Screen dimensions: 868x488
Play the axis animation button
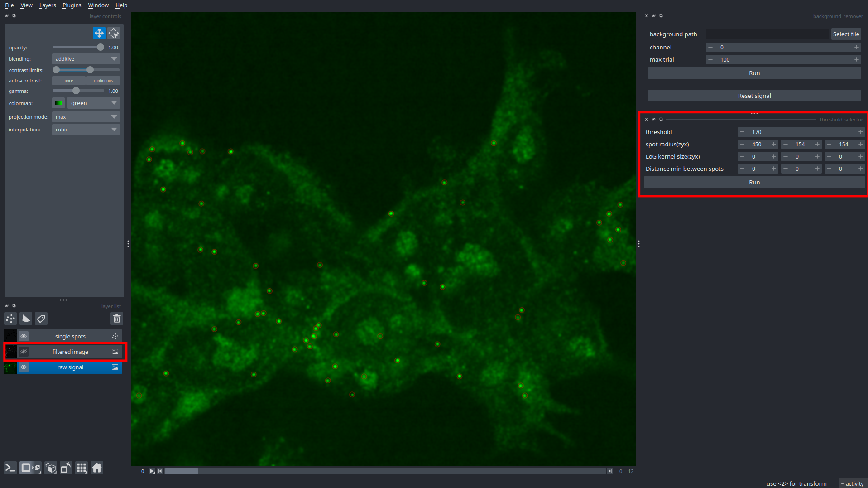(x=152, y=471)
